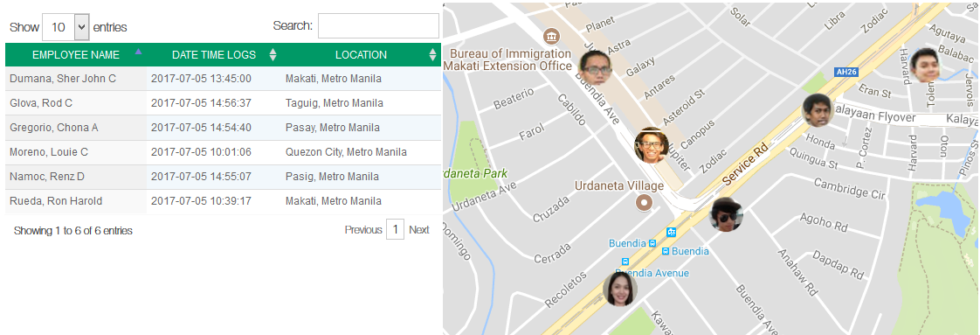Viewport: 980px width, 335px height.
Task: Sort by Location column header
Action: pyautogui.click(x=361, y=54)
